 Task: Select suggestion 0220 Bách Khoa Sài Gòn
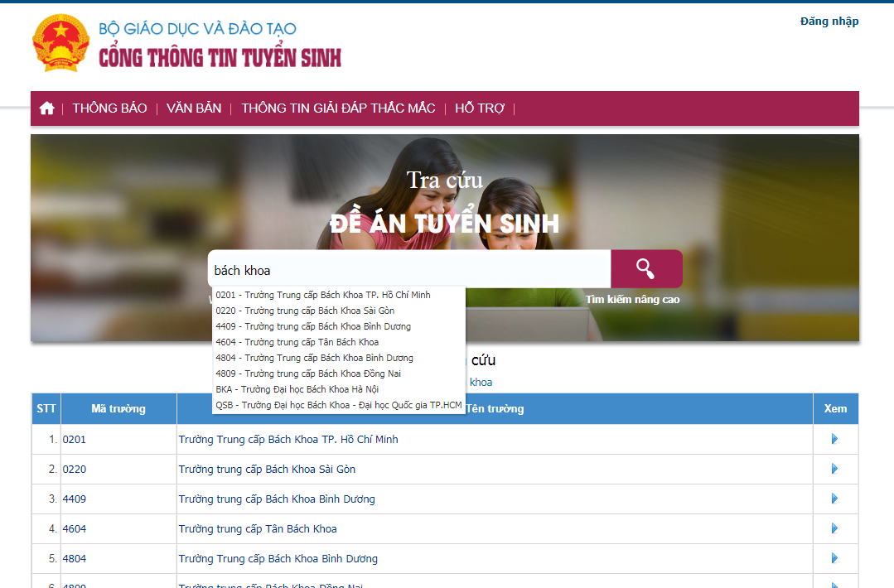pos(339,311)
